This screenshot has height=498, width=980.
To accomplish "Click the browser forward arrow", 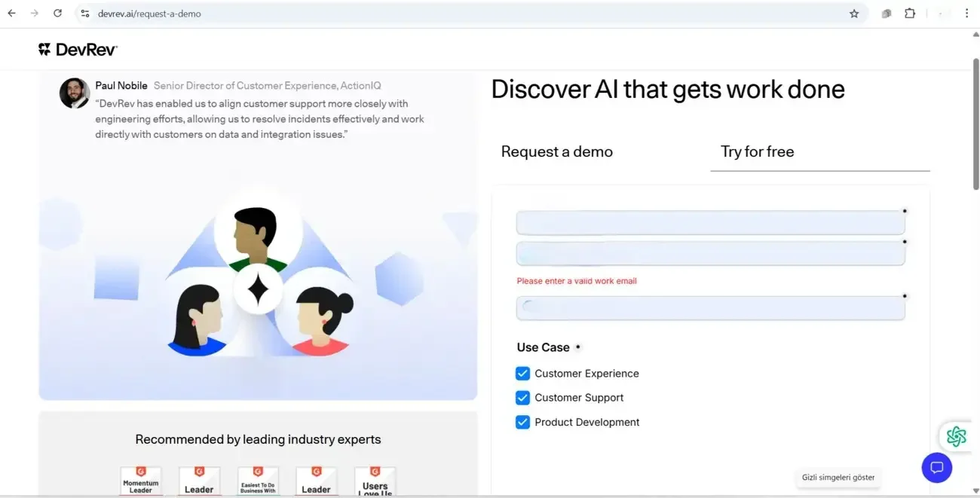I will point(35,14).
